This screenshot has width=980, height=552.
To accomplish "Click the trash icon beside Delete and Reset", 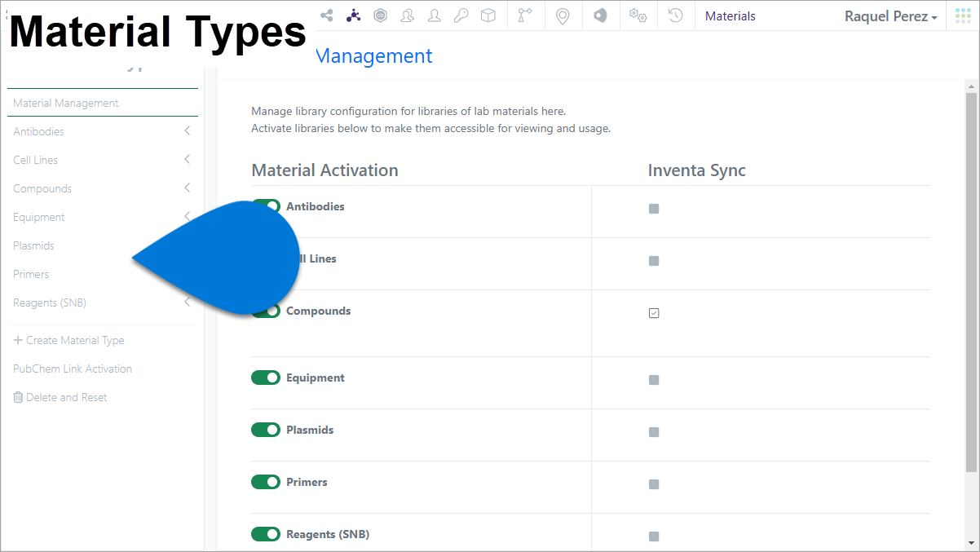I will pyautogui.click(x=18, y=397).
